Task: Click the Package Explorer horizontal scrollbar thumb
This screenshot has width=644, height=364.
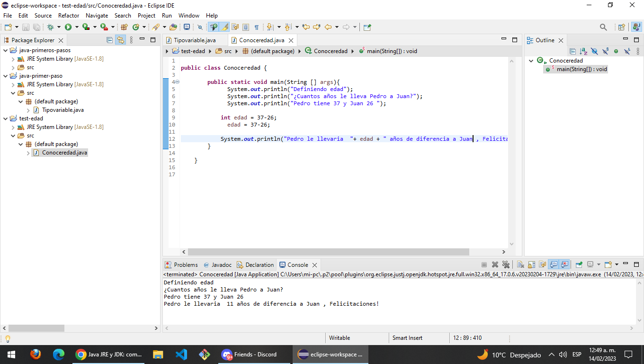Action: 36,328
